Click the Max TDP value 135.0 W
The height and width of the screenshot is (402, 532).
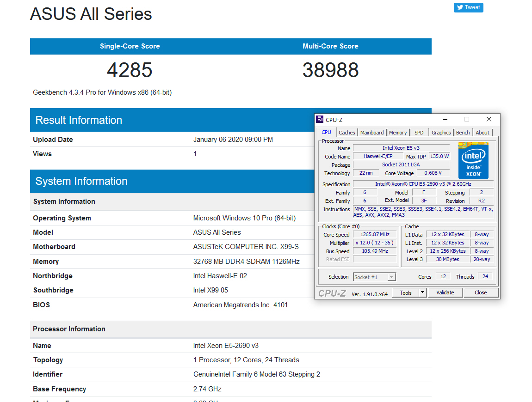[x=439, y=156]
